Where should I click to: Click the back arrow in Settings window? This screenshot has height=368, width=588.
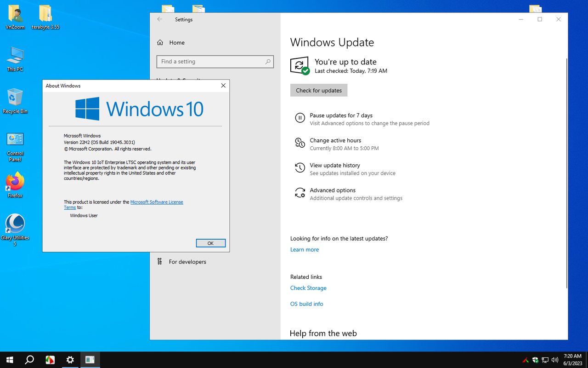160,19
